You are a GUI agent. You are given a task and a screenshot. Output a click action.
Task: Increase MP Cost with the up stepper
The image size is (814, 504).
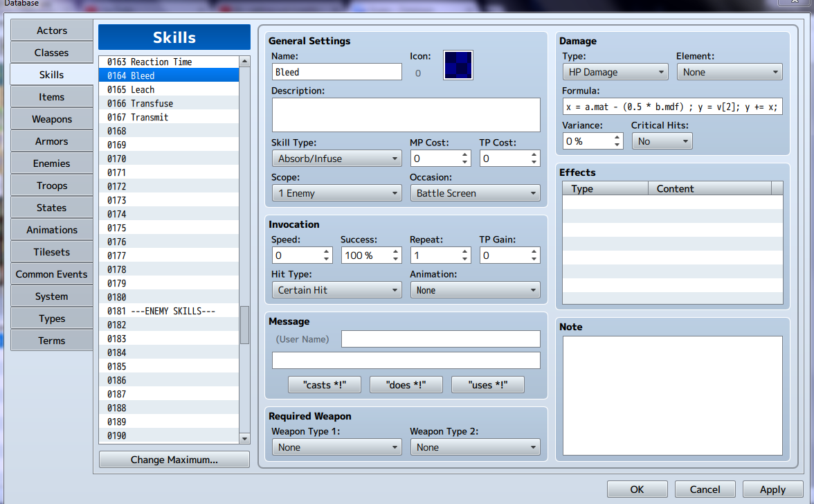point(465,154)
